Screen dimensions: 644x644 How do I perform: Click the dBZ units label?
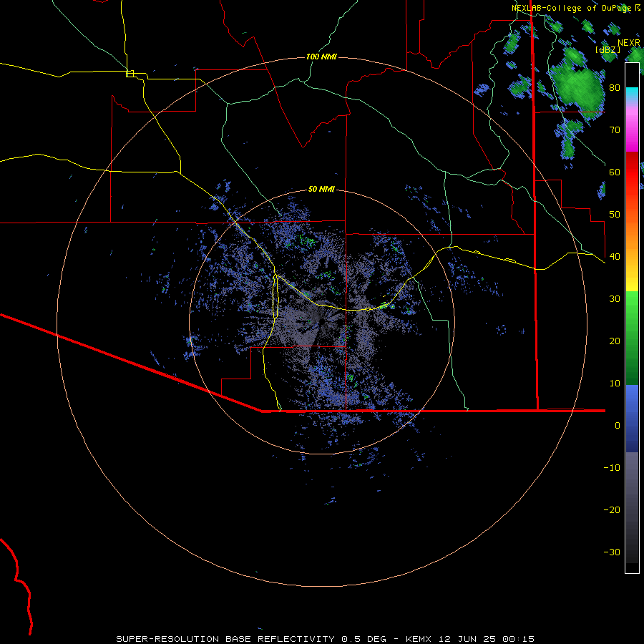click(608, 49)
